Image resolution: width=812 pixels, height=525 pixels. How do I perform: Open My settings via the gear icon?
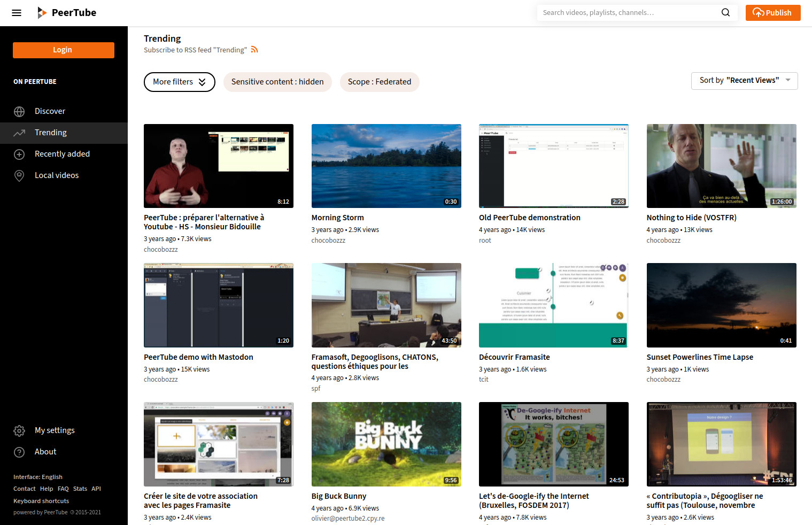(x=19, y=430)
